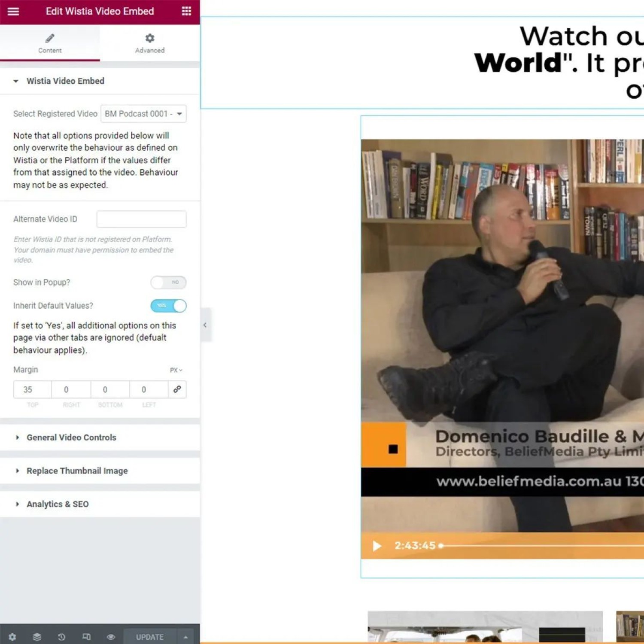Play the Wistia video
The height and width of the screenshot is (644, 644).
coord(377,546)
